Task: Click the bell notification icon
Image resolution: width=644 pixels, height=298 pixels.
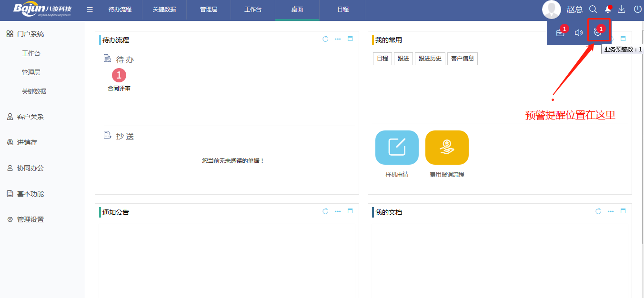Action: (x=607, y=9)
